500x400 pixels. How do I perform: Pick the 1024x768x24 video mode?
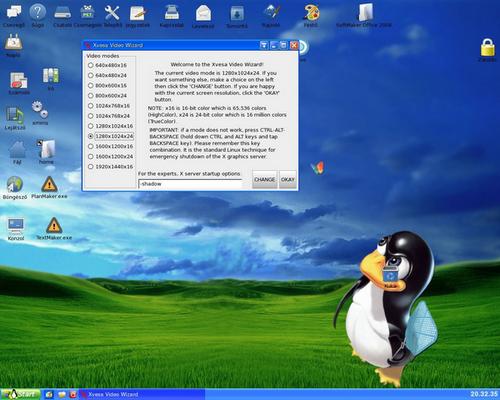pyautogui.click(x=109, y=116)
